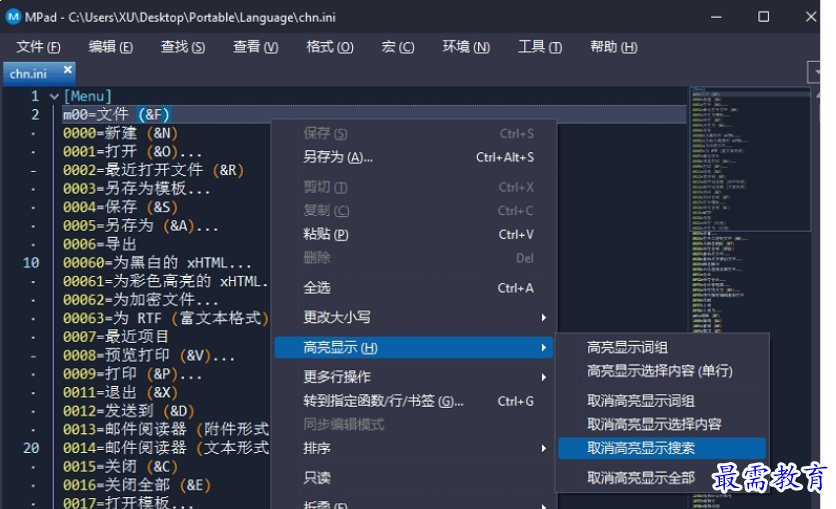Click line 0004=保存 (&S)
The height and width of the screenshot is (509, 836).
[120, 207]
